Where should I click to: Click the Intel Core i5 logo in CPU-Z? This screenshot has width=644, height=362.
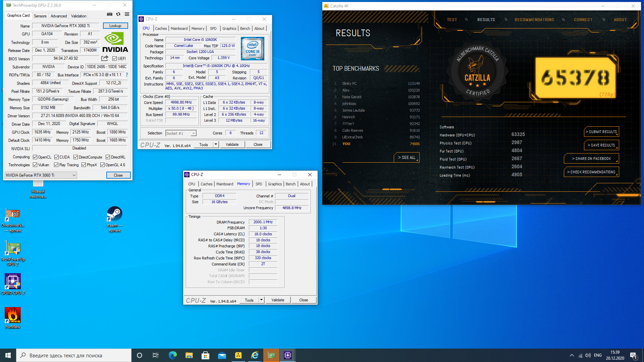[x=253, y=49]
